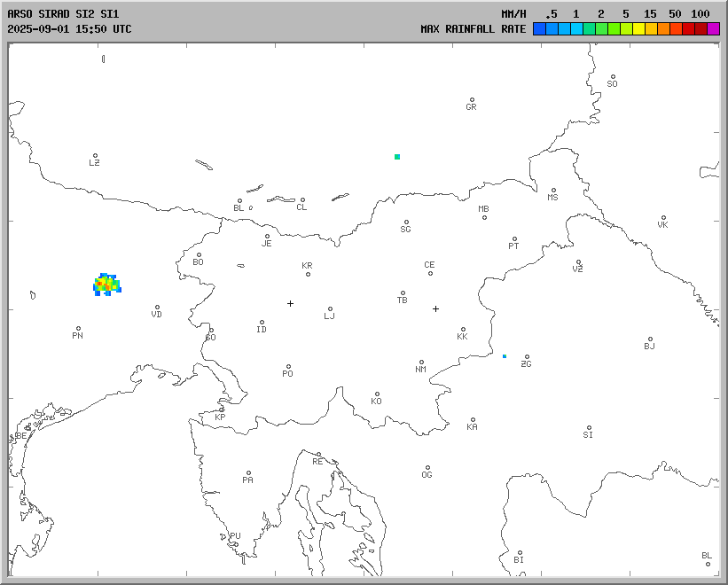The image size is (728, 585).
Task: Click the legend value 50
Action: coord(675,14)
